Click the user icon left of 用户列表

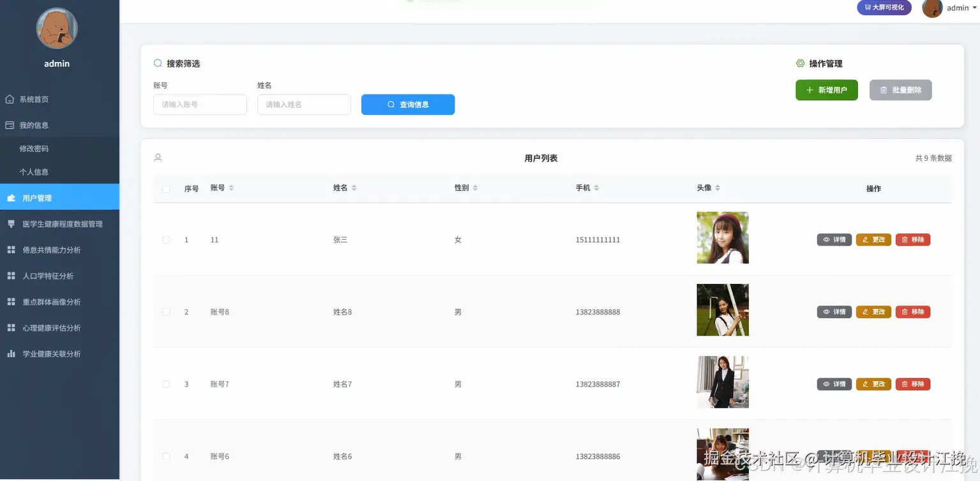(x=158, y=158)
